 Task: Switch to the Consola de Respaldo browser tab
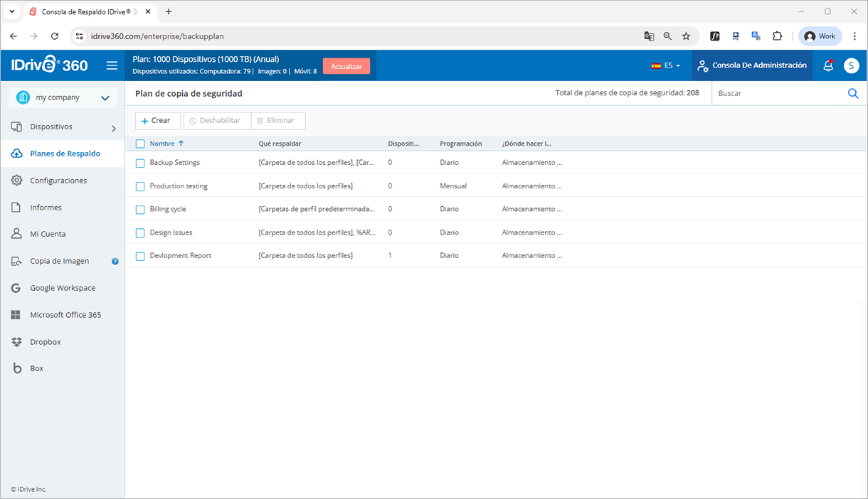[x=85, y=11]
